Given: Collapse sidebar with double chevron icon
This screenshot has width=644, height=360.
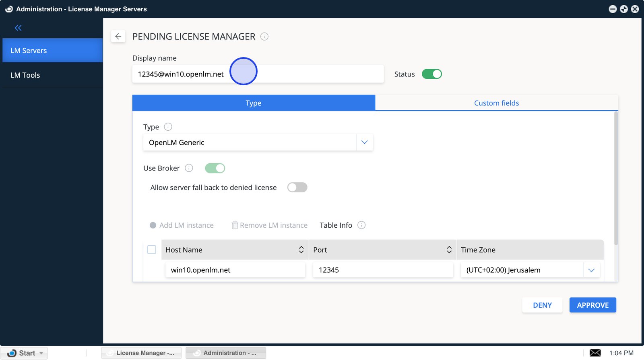Looking at the screenshot, I should [x=18, y=28].
